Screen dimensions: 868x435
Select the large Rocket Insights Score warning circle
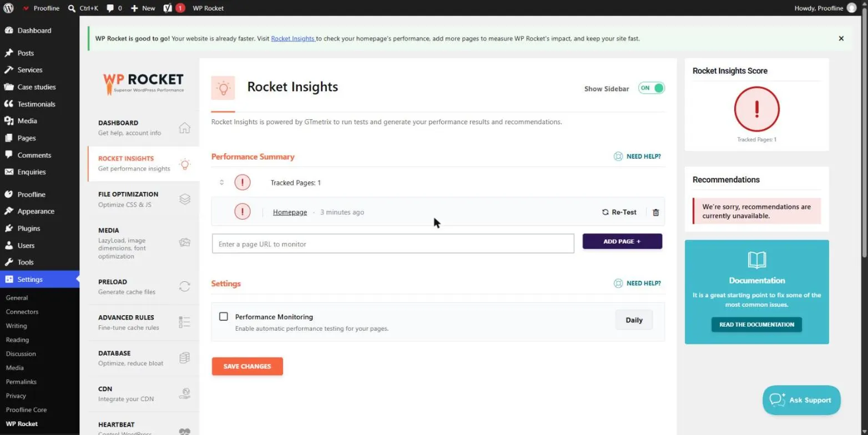pos(756,109)
